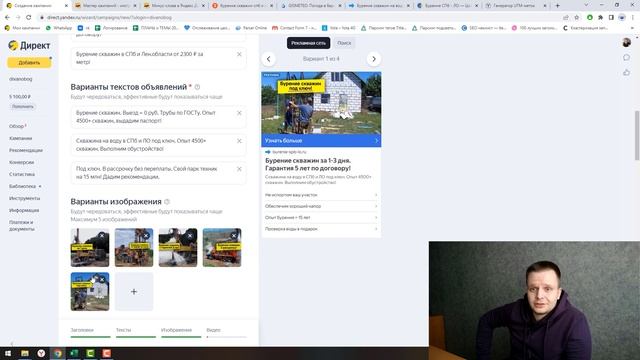This screenshot has width=640, height=360.
Task: Open Обзор in the left sidebar
Action: tap(17, 126)
